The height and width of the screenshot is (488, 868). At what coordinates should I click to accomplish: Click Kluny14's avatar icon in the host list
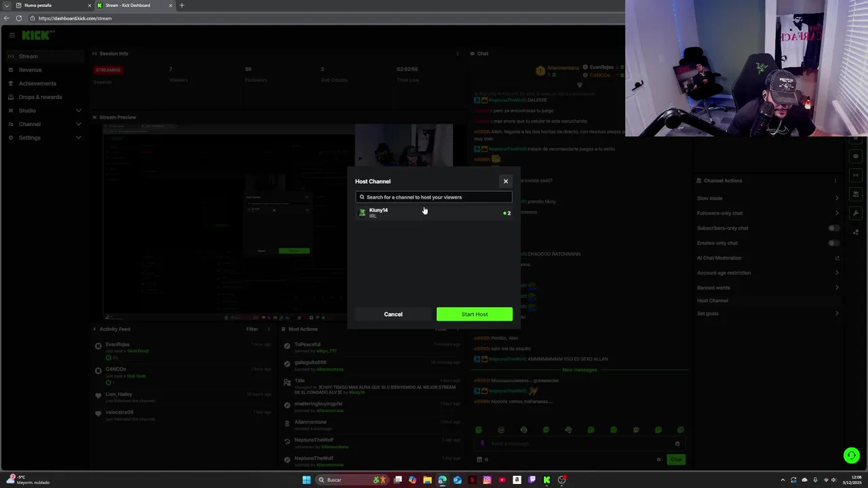point(362,213)
